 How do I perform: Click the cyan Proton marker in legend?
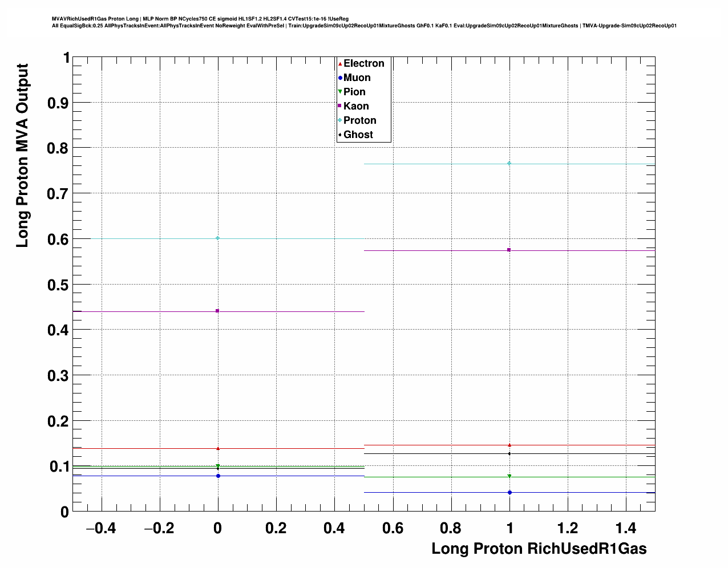[x=340, y=120]
